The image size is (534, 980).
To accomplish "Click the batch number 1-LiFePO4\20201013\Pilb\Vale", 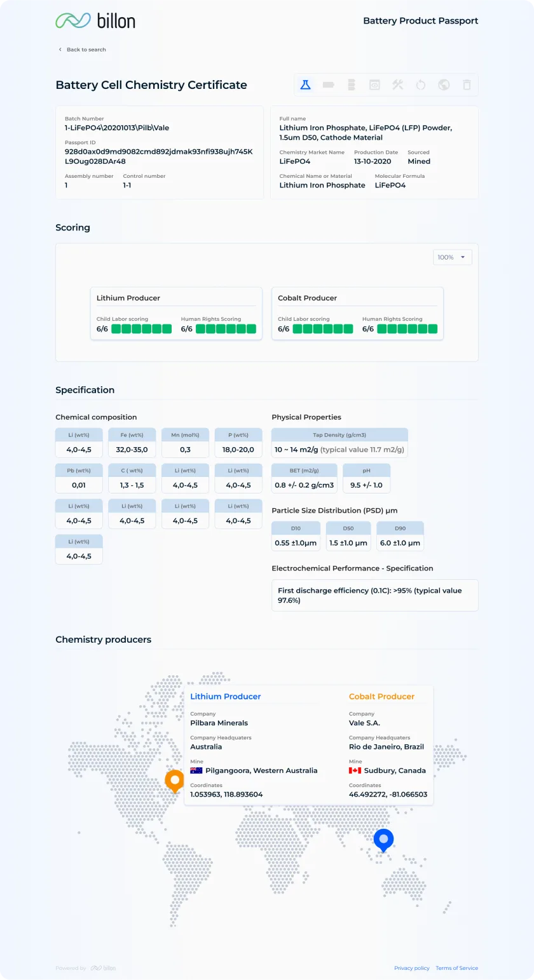I will [x=117, y=128].
